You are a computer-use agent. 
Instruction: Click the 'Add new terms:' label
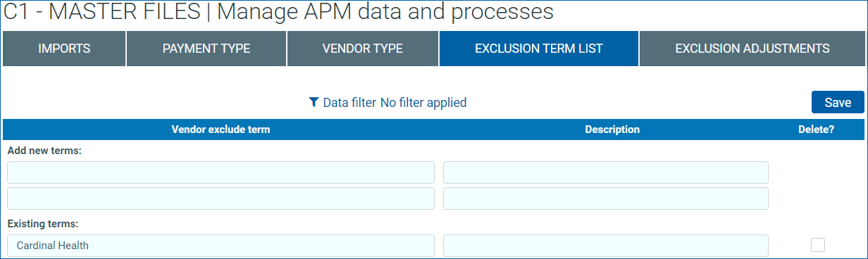tap(44, 151)
